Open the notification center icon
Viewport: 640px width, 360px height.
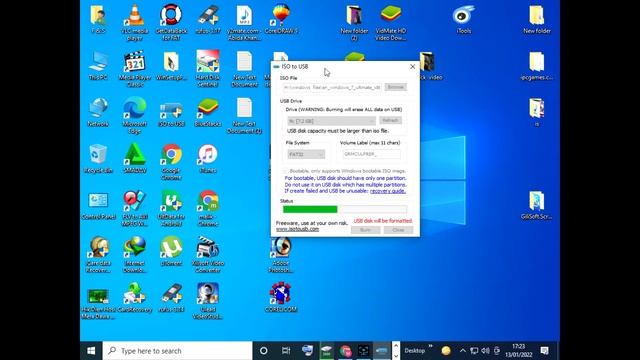544,351
